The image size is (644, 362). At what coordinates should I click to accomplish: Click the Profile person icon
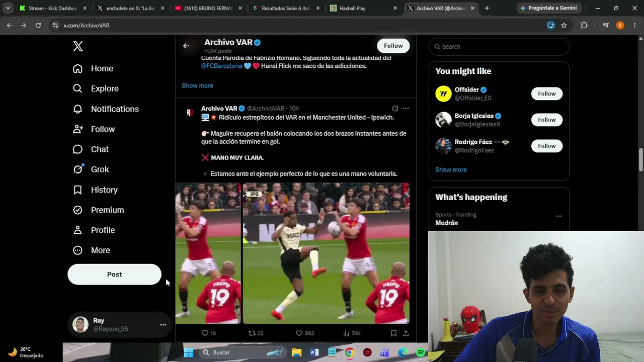(x=77, y=230)
